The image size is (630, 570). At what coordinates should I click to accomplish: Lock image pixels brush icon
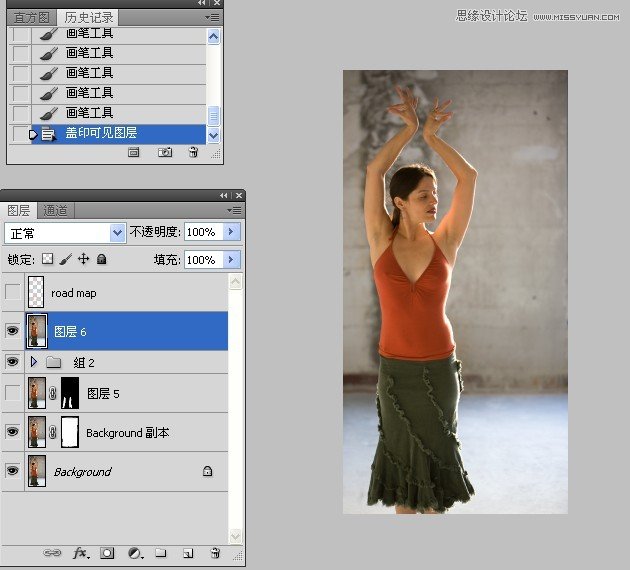pyautogui.click(x=65, y=259)
